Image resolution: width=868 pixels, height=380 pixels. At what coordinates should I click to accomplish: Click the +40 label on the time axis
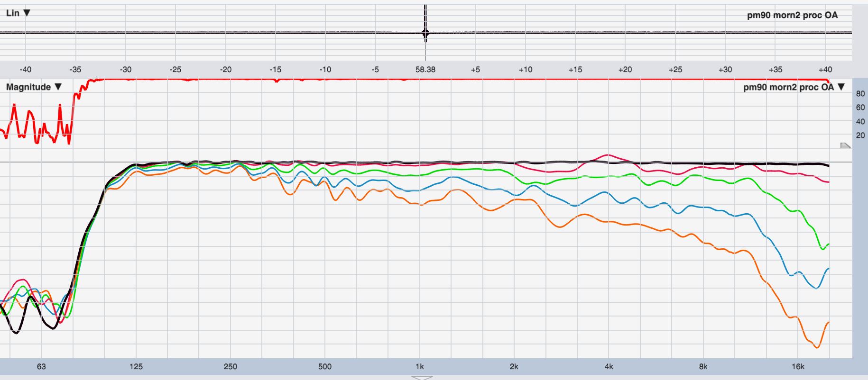825,70
